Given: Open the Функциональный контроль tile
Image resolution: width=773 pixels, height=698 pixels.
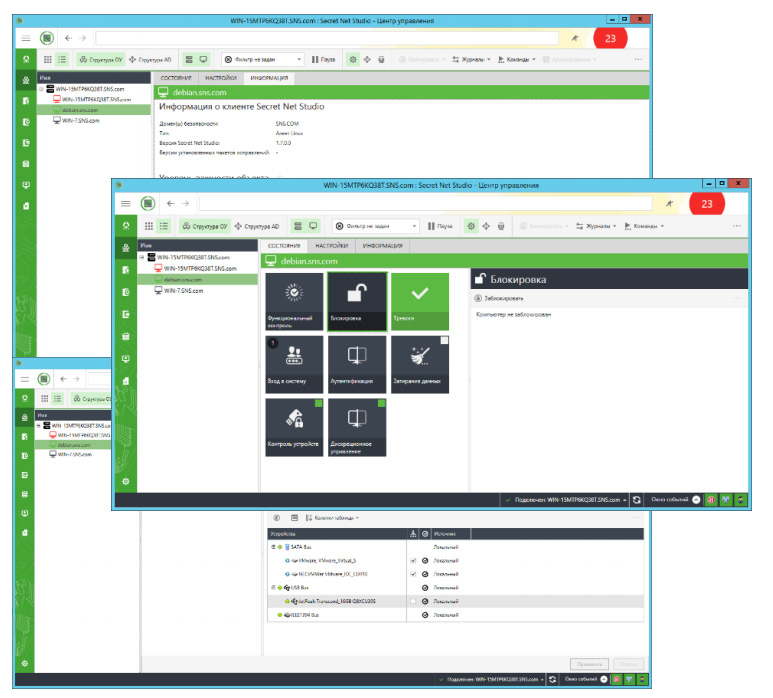Looking at the screenshot, I should [294, 302].
